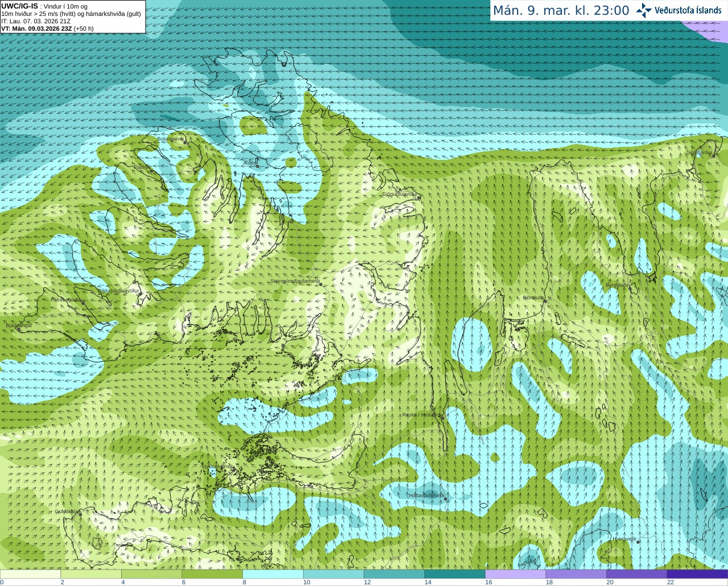Click the Holtavörðuheiði station label
This screenshot has height=586, width=728.
[426, 496]
